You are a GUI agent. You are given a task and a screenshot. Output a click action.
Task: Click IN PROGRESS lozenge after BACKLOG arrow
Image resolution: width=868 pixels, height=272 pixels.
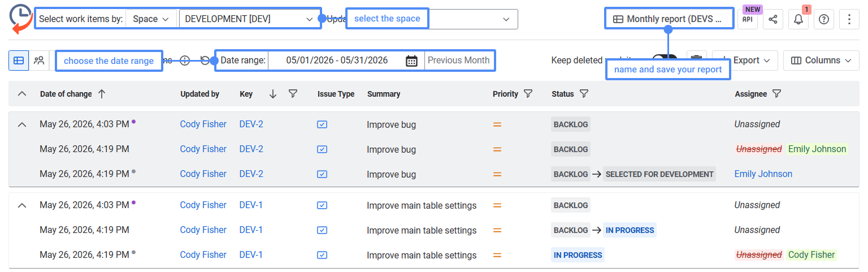pyautogui.click(x=630, y=230)
